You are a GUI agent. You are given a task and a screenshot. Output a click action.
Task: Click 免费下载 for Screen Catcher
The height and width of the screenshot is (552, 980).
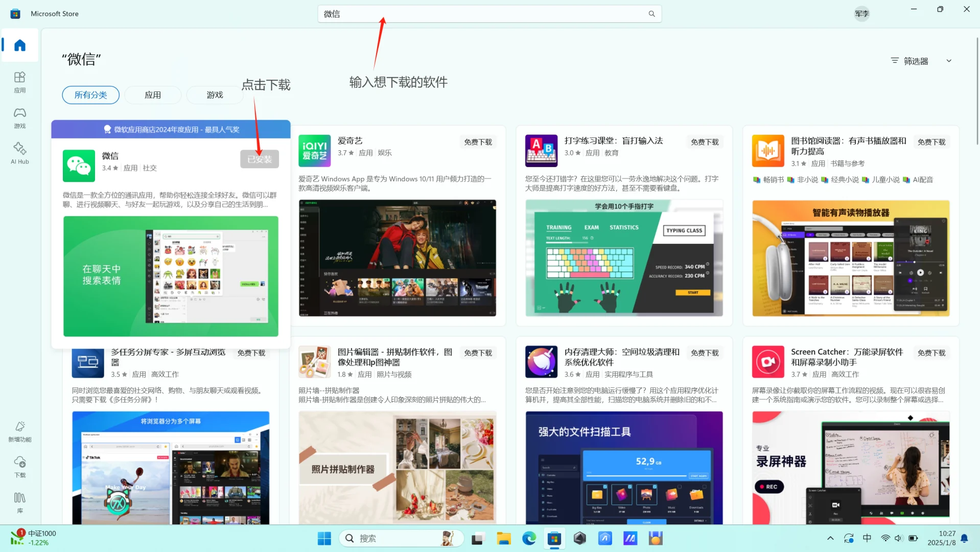tap(931, 353)
